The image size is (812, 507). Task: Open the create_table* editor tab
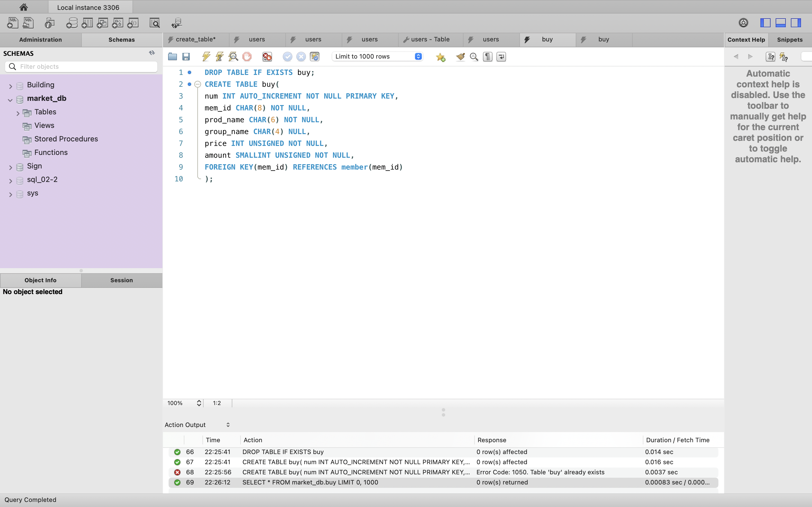coord(195,39)
